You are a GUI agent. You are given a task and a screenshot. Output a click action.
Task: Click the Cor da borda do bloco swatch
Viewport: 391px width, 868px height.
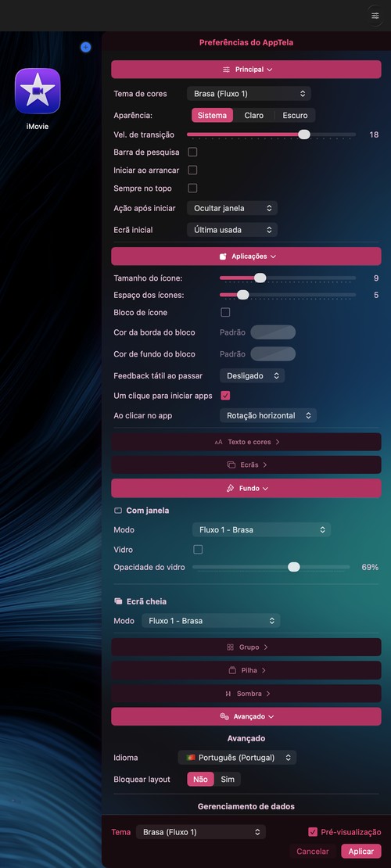273,332
